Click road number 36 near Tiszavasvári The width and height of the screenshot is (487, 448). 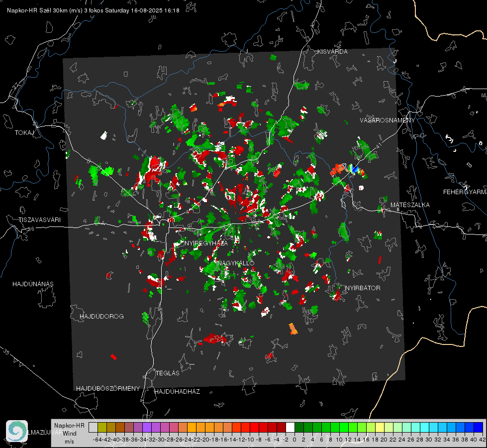click(31, 229)
